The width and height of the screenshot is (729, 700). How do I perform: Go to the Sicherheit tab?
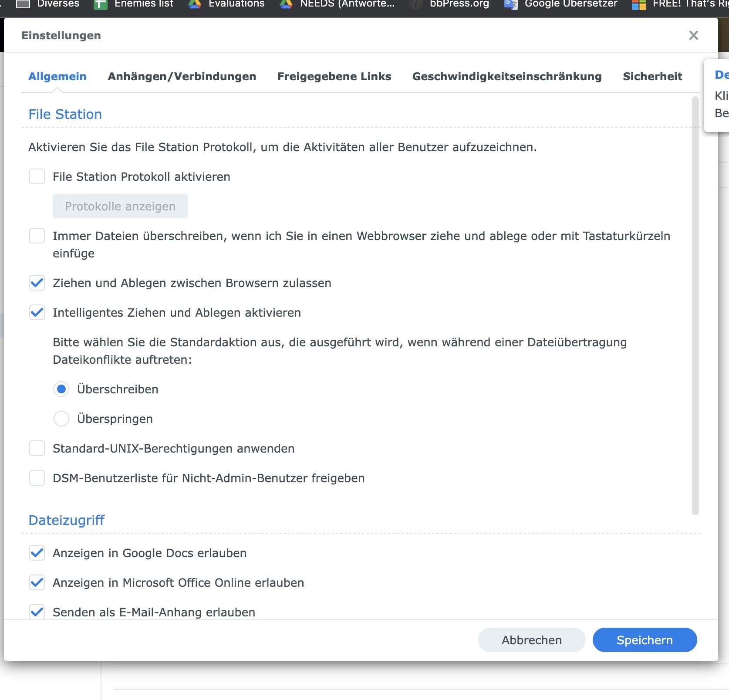coord(652,76)
